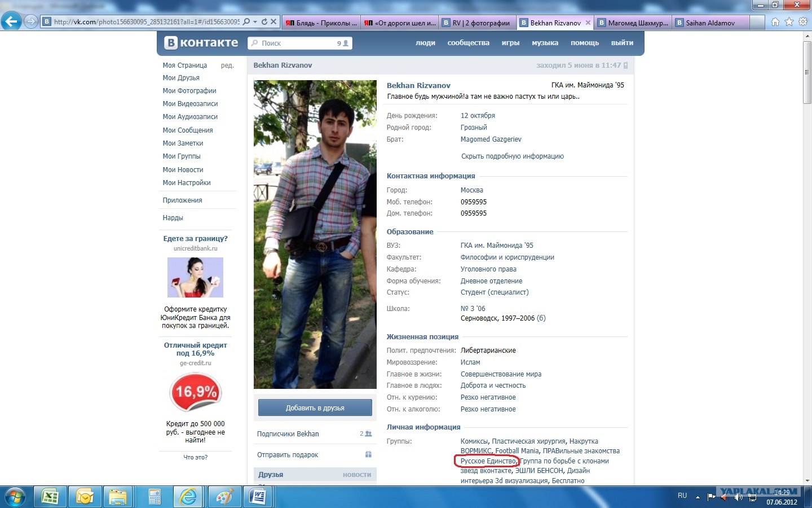Click the 'Русское Единство' group link

[x=488, y=461]
